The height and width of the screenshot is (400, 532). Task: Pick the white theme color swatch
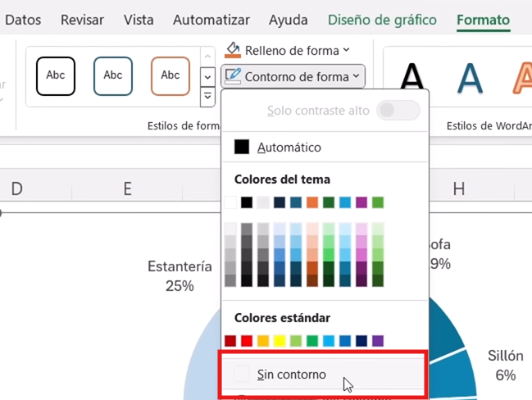pos(230,202)
